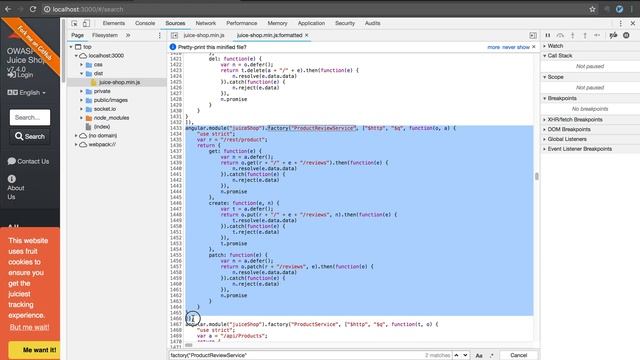Collapse the dist folder
Viewport: 640px width, 360px height.
(81, 73)
